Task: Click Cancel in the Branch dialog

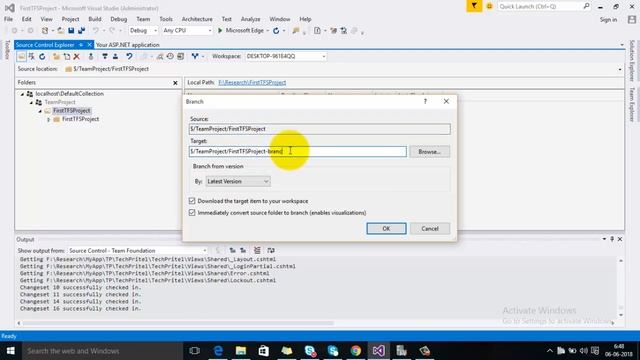Action: pyautogui.click(x=430, y=229)
